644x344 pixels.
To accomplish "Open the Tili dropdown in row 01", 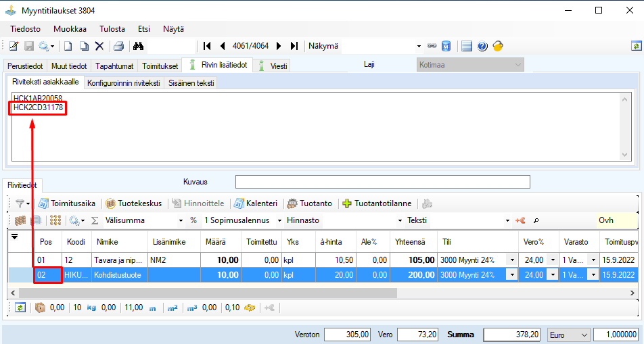I will pos(511,260).
